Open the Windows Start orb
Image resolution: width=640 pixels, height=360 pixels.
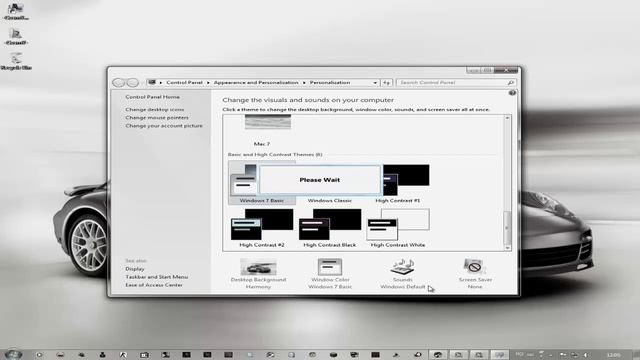click(x=13, y=354)
